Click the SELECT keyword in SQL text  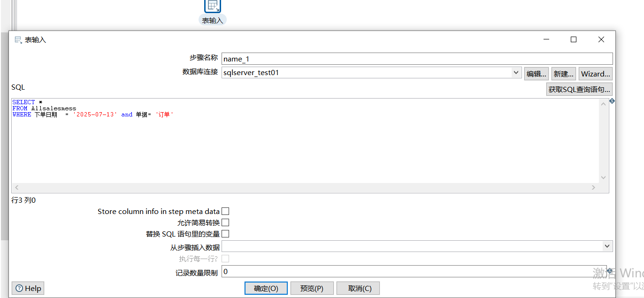pyautogui.click(x=23, y=102)
